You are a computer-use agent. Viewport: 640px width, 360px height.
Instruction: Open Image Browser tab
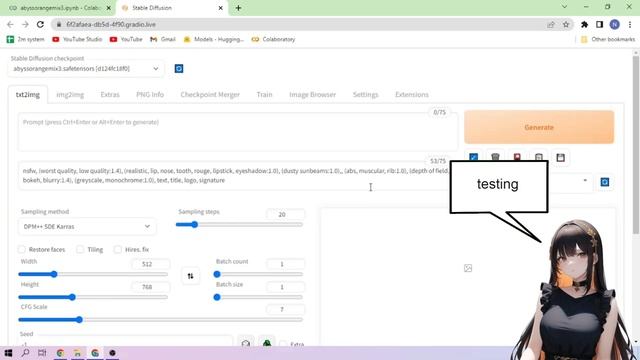coord(313,95)
